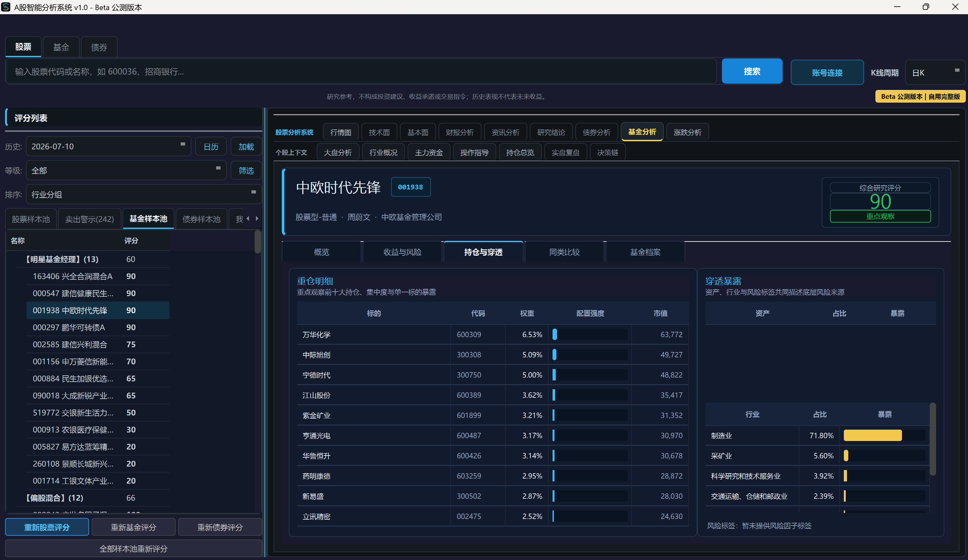The image size is (968, 560).
Task: Select the 卖出警示(242) list tab
Action: [x=89, y=219]
